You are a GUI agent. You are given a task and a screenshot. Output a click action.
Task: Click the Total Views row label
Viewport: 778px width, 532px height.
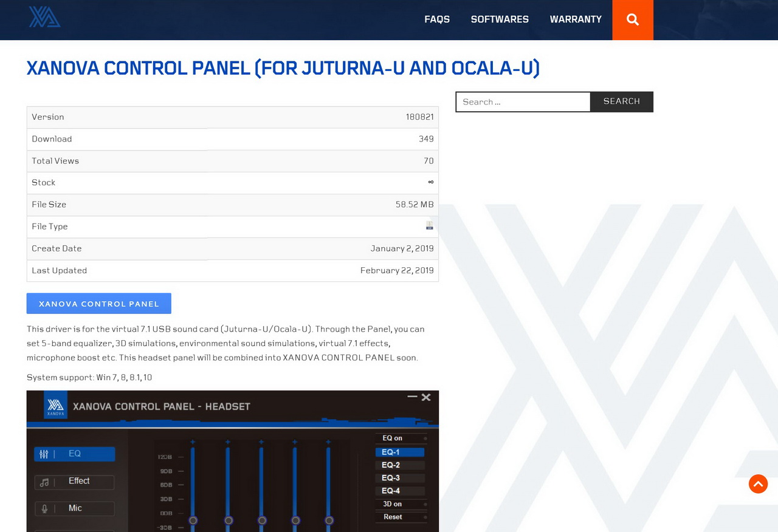tap(55, 160)
